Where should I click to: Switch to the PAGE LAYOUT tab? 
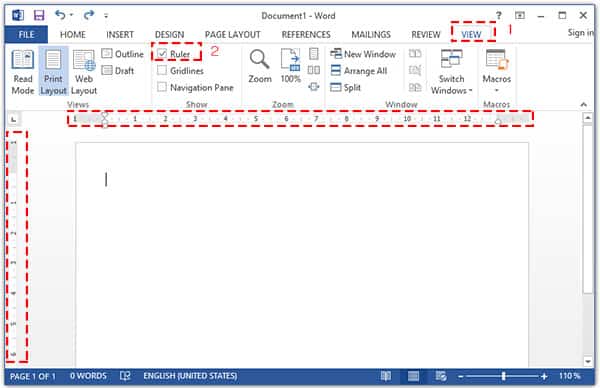[233, 35]
